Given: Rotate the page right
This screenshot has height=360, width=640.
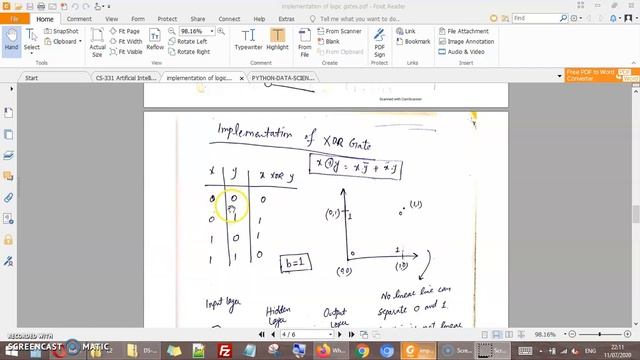Looking at the screenshot, I should [189, 52].
